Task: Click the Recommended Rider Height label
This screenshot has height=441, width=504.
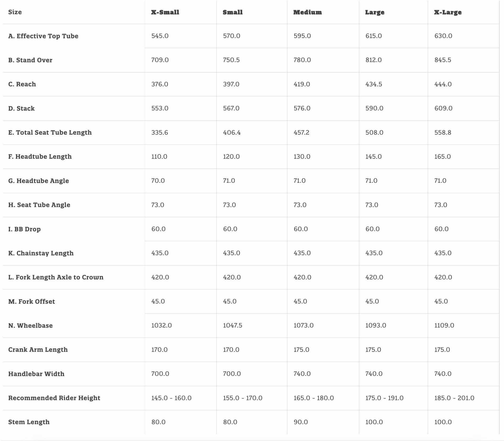Action: 54,398
